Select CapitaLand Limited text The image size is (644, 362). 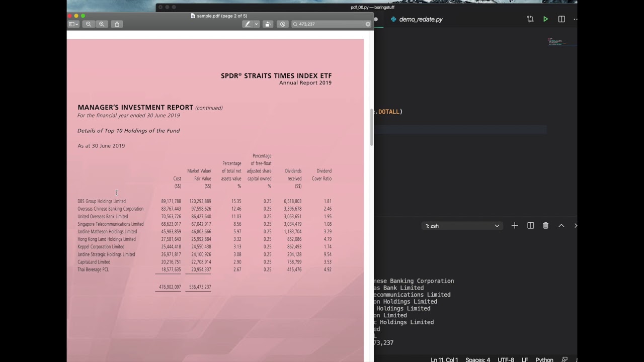tap(94, 261)
